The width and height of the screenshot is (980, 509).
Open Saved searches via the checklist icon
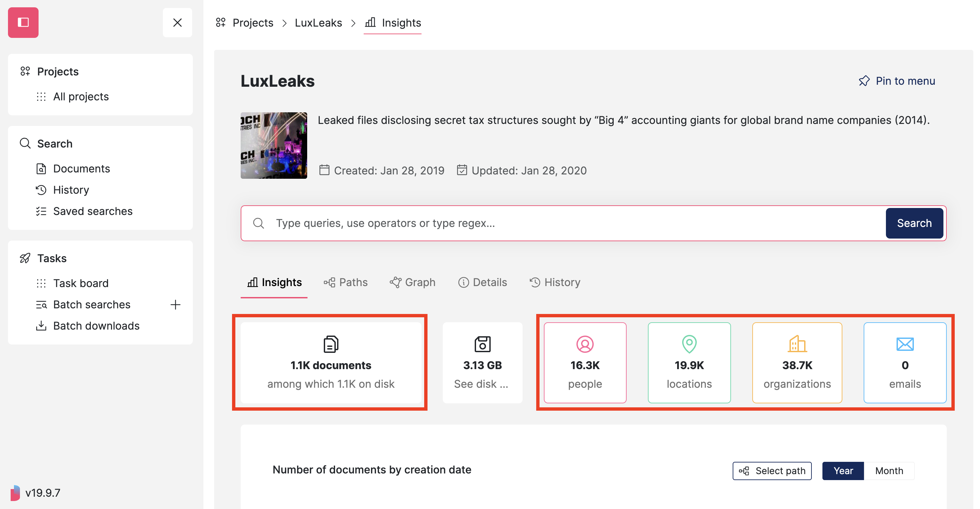[x=42, y=211]
